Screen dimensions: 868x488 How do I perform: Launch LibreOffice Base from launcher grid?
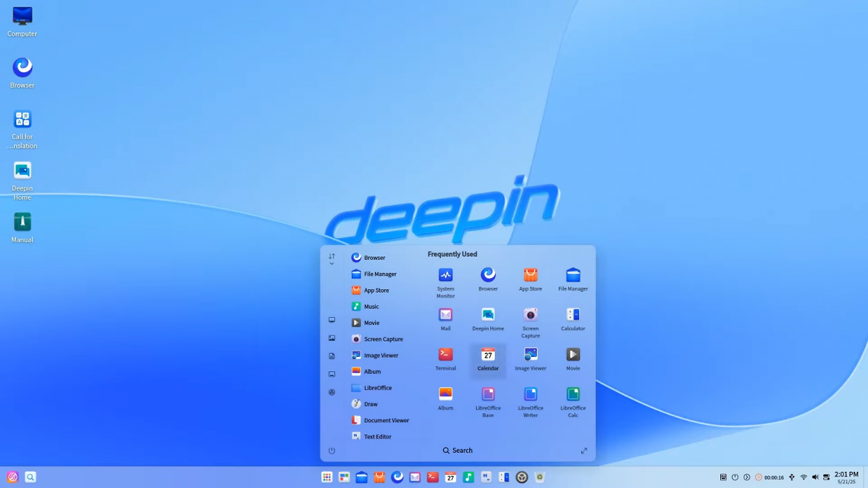point(488,402)
